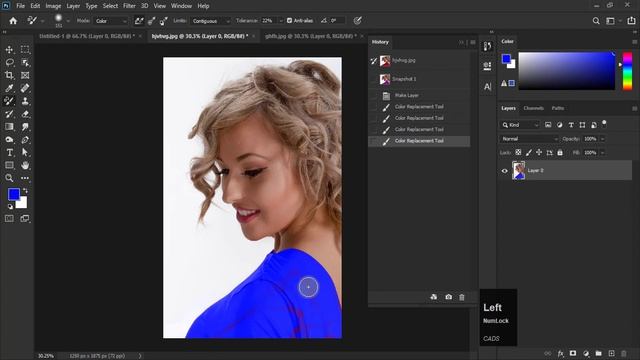Toggle lock all padlock icon
This screenshot has width=640, height=360.
560,152
